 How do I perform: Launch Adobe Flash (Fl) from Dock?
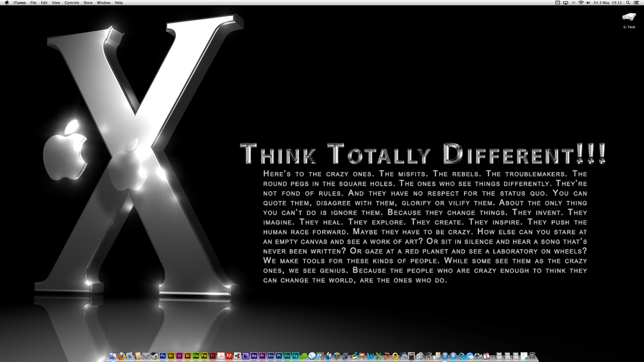tap(212, 356)
